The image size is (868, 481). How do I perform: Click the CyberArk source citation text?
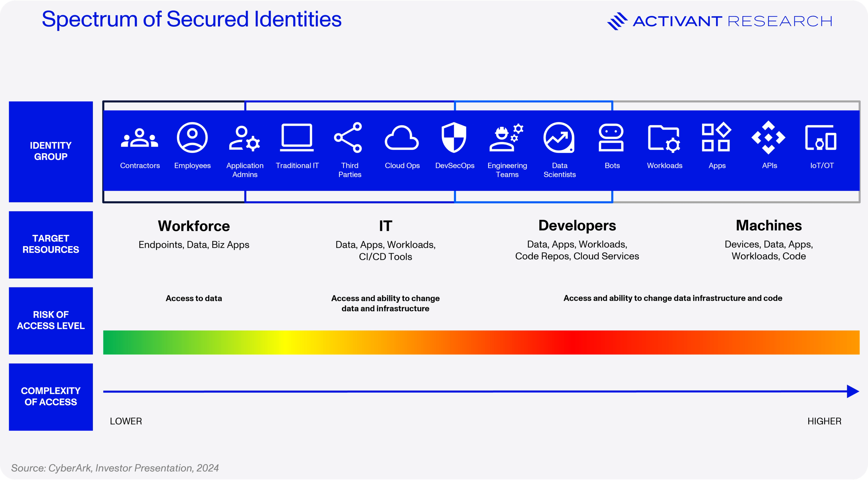coord(115,468)
